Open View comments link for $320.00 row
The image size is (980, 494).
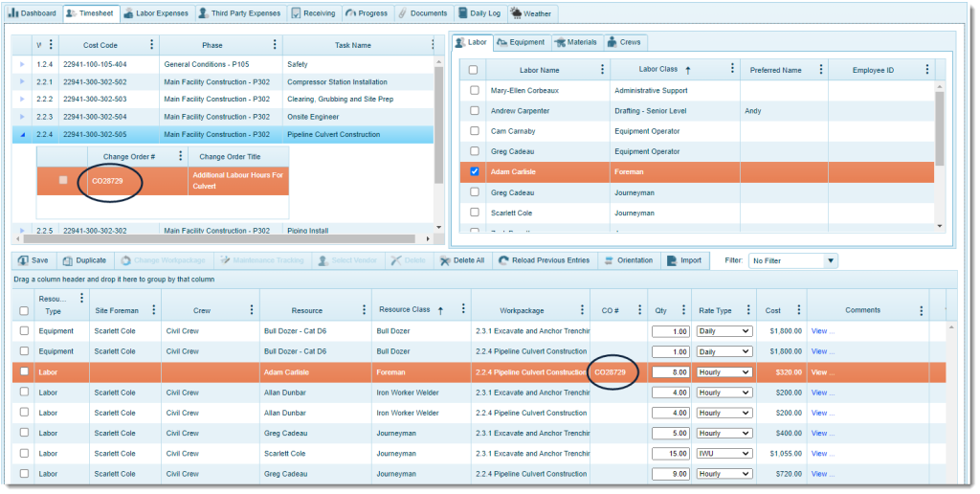(x=822, y=372)
